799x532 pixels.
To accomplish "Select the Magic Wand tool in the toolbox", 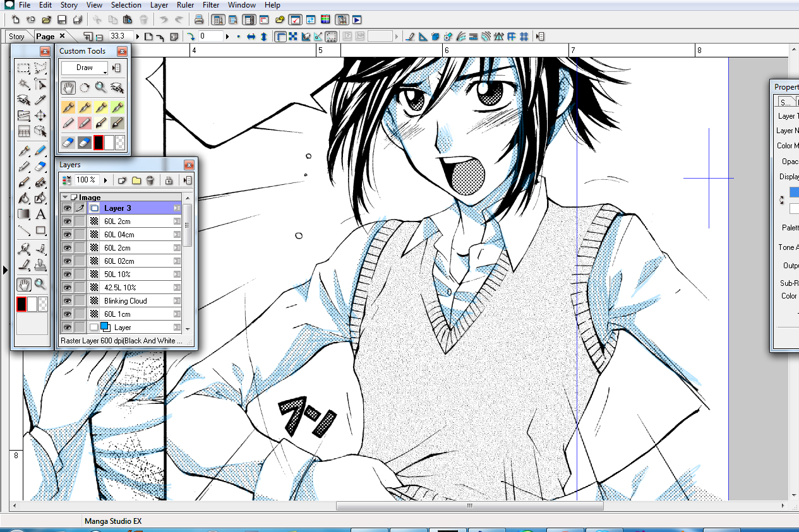I will (24, 84).
